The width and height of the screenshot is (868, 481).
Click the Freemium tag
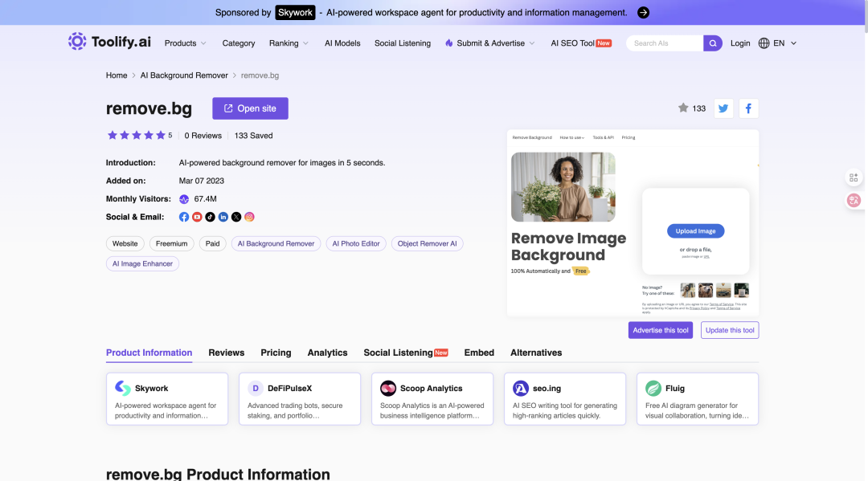click(x=172, y=243)
